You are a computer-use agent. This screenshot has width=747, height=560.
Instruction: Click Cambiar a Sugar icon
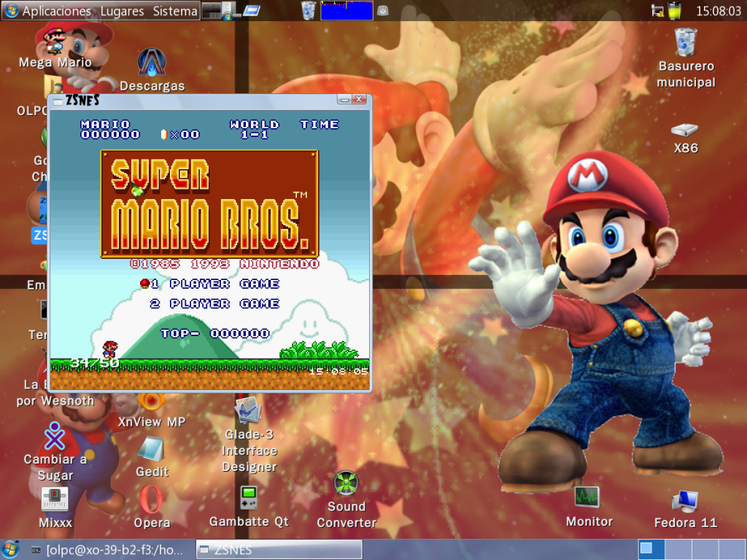[55, 452]
